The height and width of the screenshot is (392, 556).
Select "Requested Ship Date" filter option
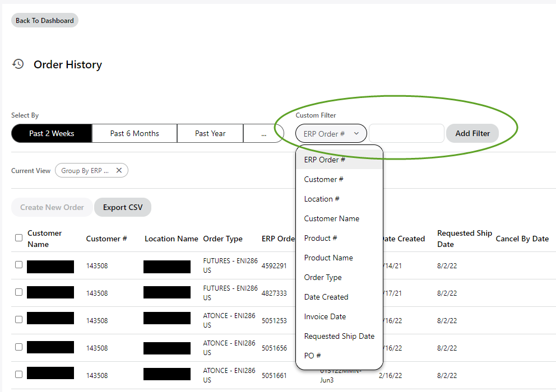339,336
